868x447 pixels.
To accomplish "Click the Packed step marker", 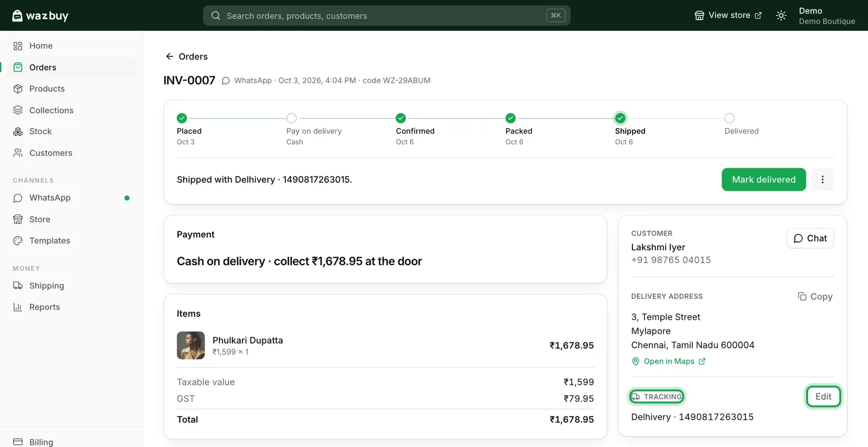I will (x=510, y=118).
